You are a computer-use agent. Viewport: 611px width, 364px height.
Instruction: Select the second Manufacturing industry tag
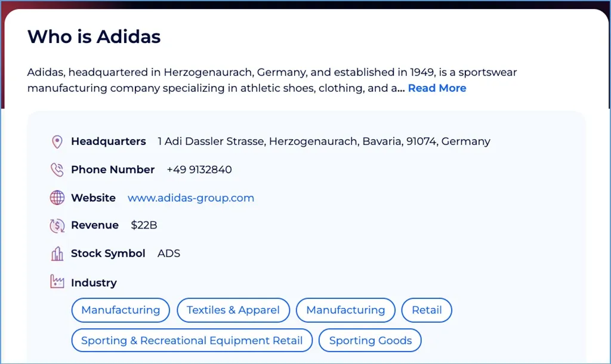point(345,310)
